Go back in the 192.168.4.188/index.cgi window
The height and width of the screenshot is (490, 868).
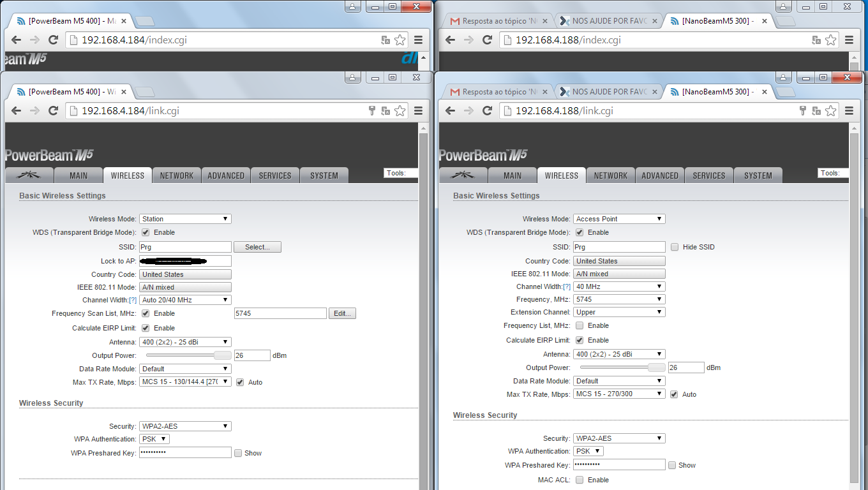click(x=451, y=40)
